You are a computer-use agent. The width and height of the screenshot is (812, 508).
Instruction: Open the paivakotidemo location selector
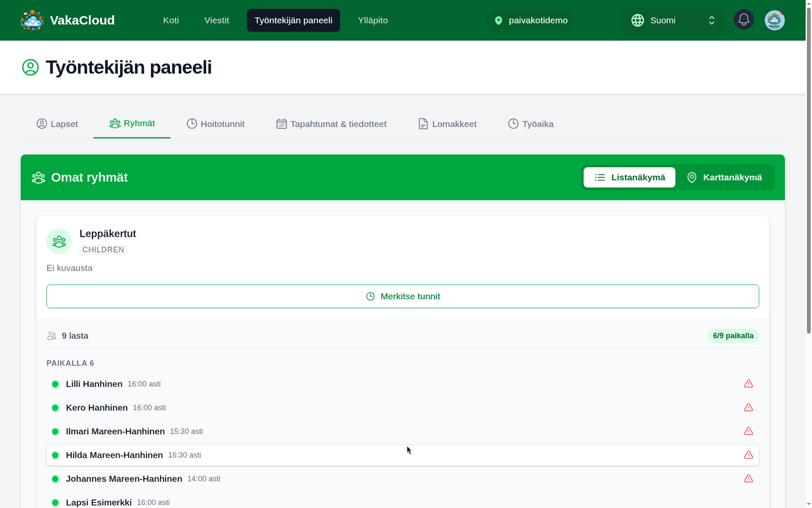point(531,20)
